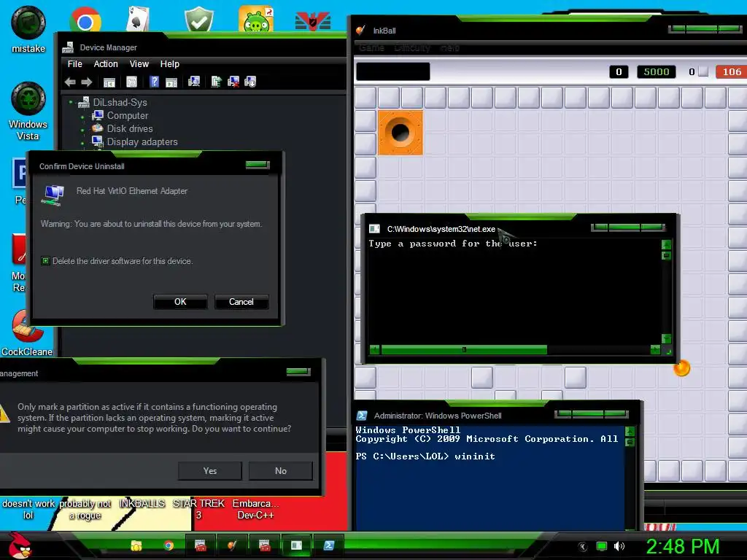Viewport: 747px width, 560px height.
Task: Open CockCleaner desktop icon
Action: (x=27, y=333)
